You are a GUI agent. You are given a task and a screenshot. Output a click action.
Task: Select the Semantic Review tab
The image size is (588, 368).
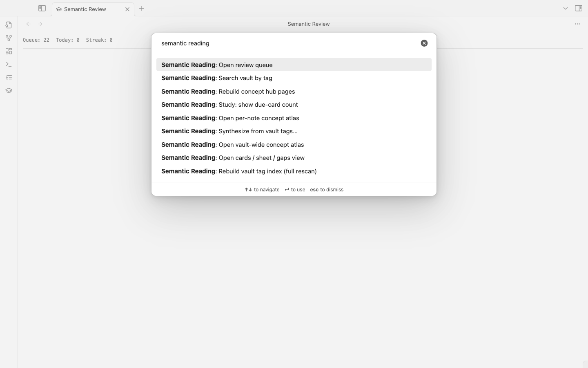coord(93,9)
